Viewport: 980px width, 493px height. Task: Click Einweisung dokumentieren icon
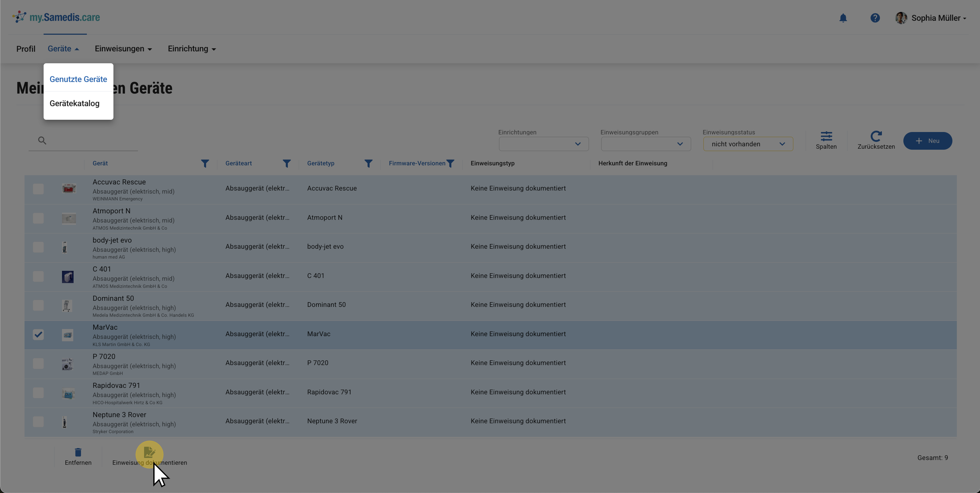pos(149,452)
